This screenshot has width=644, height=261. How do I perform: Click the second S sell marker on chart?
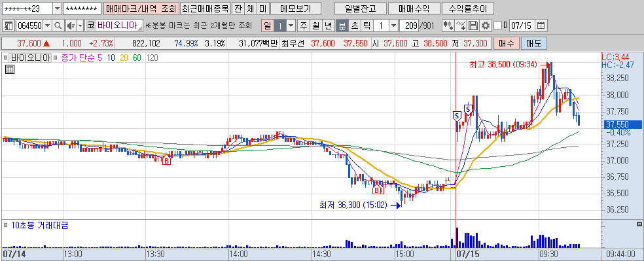pyautogui.click(x=468, y=109)
